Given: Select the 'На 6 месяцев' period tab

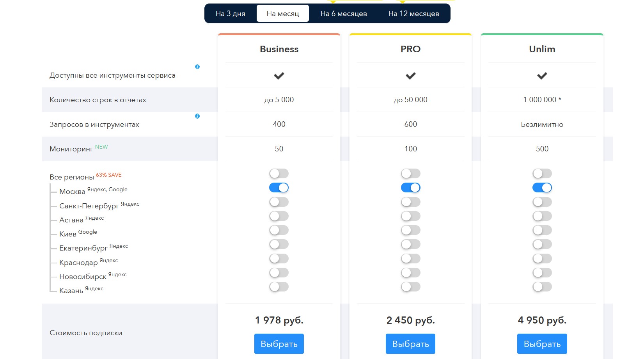Looking at the screenshot, I should coord(343,14).
